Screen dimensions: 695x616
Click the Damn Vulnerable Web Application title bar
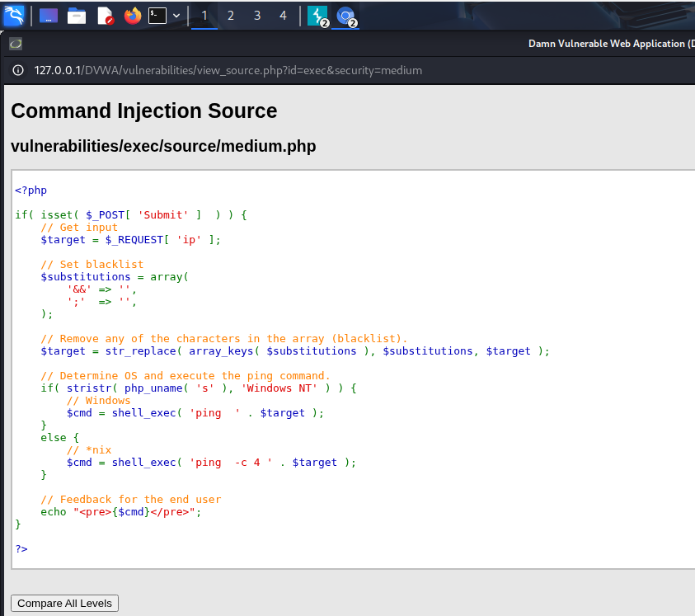click(611, 44)
